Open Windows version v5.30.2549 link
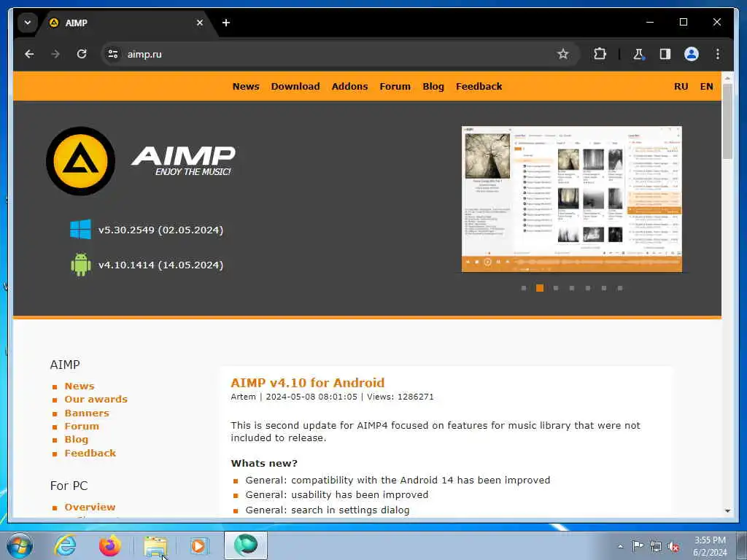Image resolution: width=747 pixels, height=560 pixels. pos(160,230)
